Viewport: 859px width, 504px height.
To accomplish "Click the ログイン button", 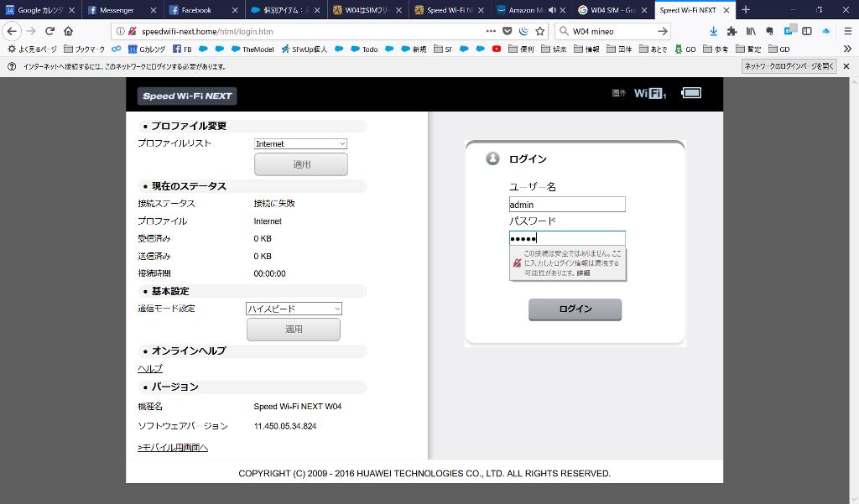I will [x=575, y=309].
